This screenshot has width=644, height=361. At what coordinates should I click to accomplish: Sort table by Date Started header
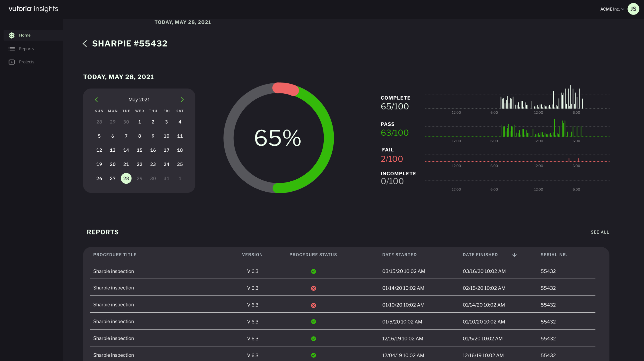(399, 255)
